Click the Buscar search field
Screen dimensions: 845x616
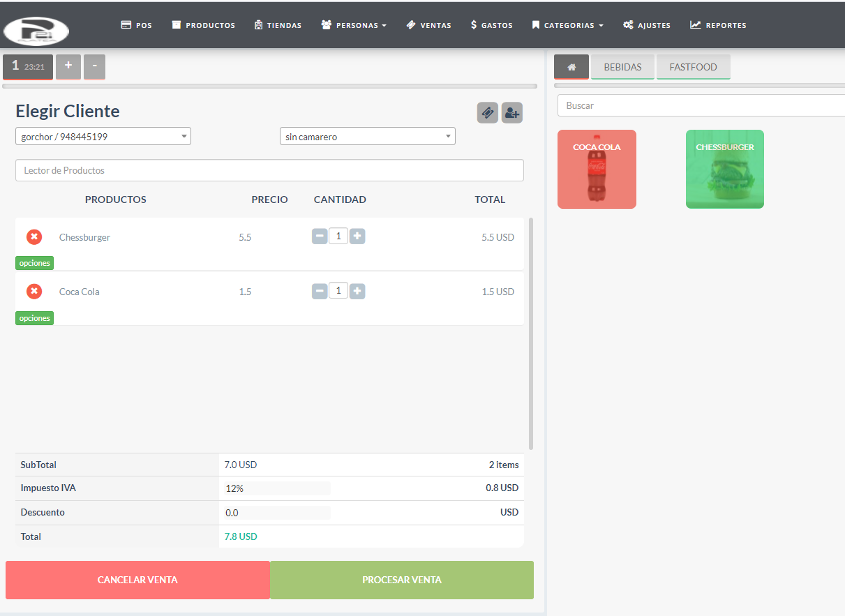698,105
